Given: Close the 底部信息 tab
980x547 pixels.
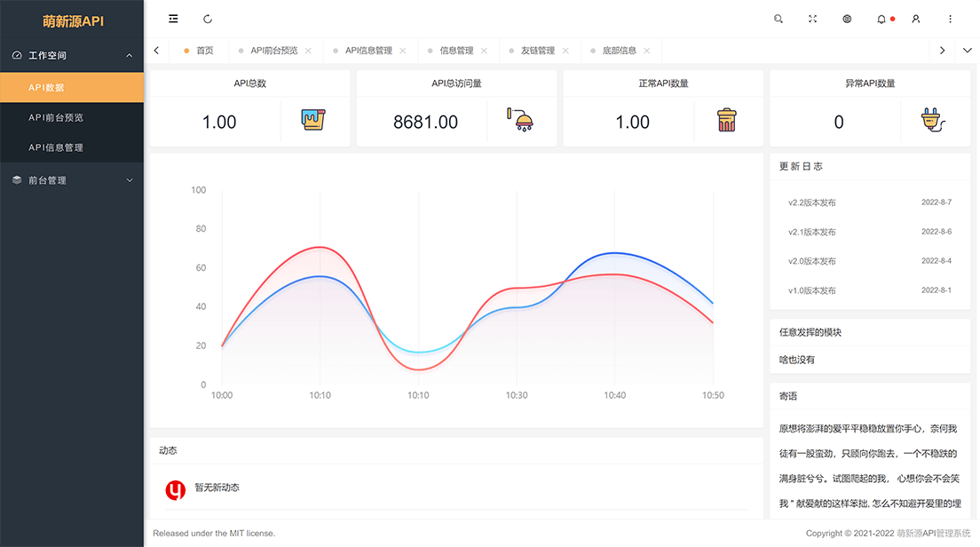Looking at the screenshot, I should (x=647, y=51).
